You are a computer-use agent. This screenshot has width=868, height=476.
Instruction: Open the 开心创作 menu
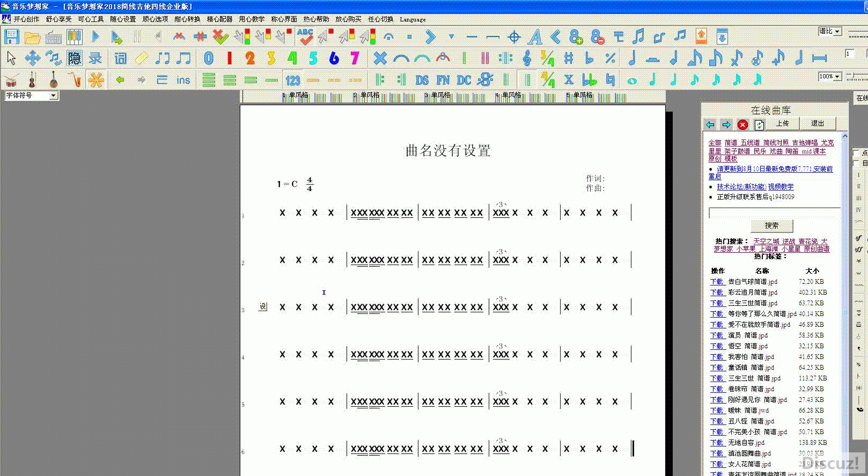[26, 19]
